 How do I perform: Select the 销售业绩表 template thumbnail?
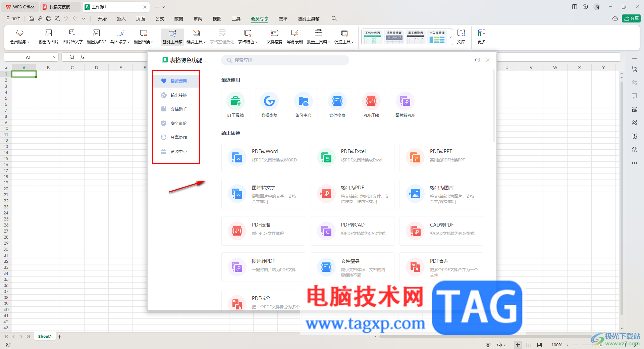pyautogui.click(x=394, y=37)
